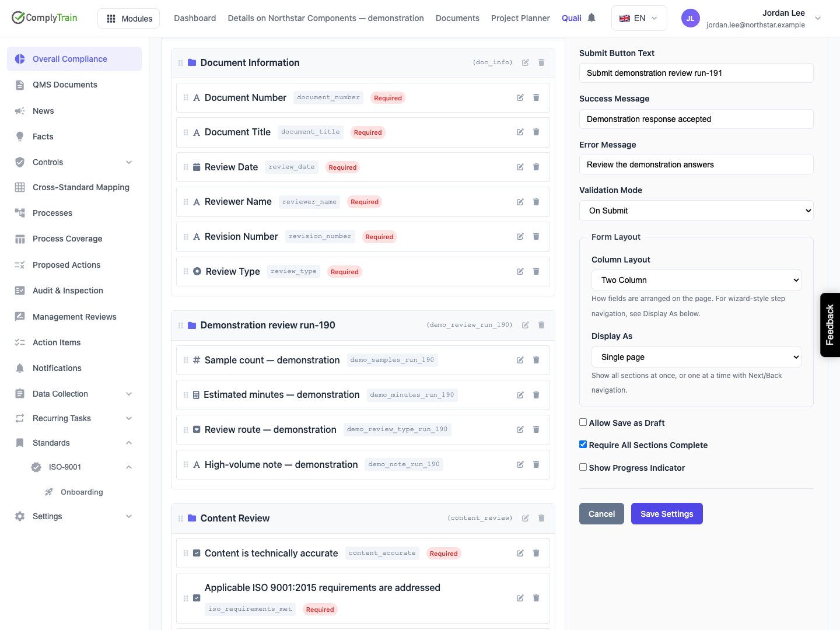Image resolution: width=840 pixels, height=630 pixels.
Task: Go to Audit & Inspection
Action: click(74, 290)
